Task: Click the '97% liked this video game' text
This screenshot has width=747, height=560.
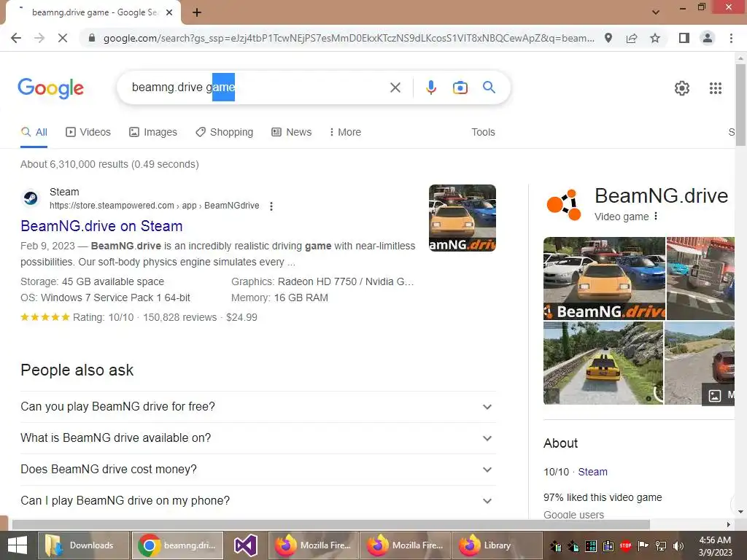Action: pyautogui.click(x=603, y=497)
